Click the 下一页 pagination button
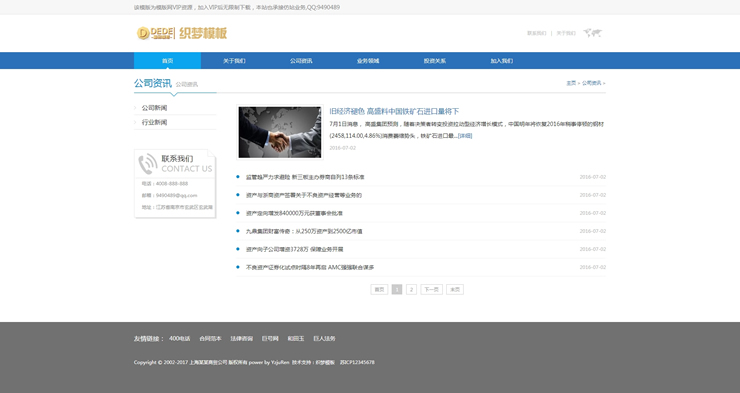Image resolution: width=740 pixels, height=393 pixels. (x=431, y=289)
